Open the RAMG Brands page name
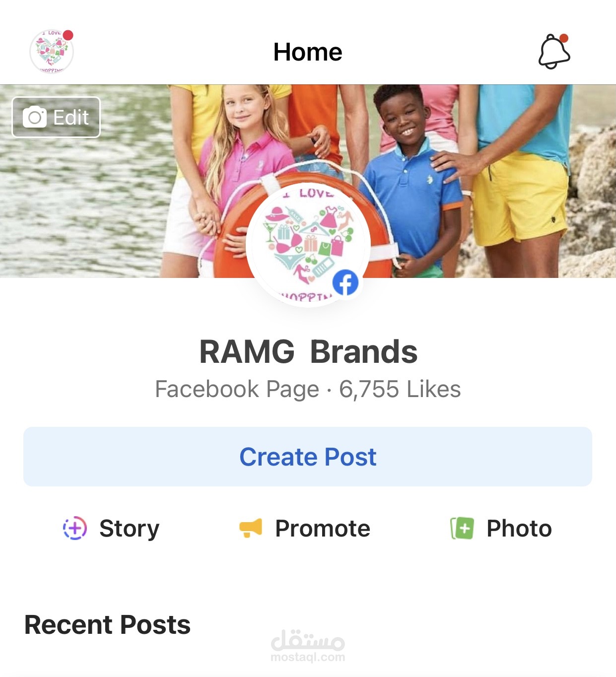Viewport: 616px width, 677px height. click(308, 351)
